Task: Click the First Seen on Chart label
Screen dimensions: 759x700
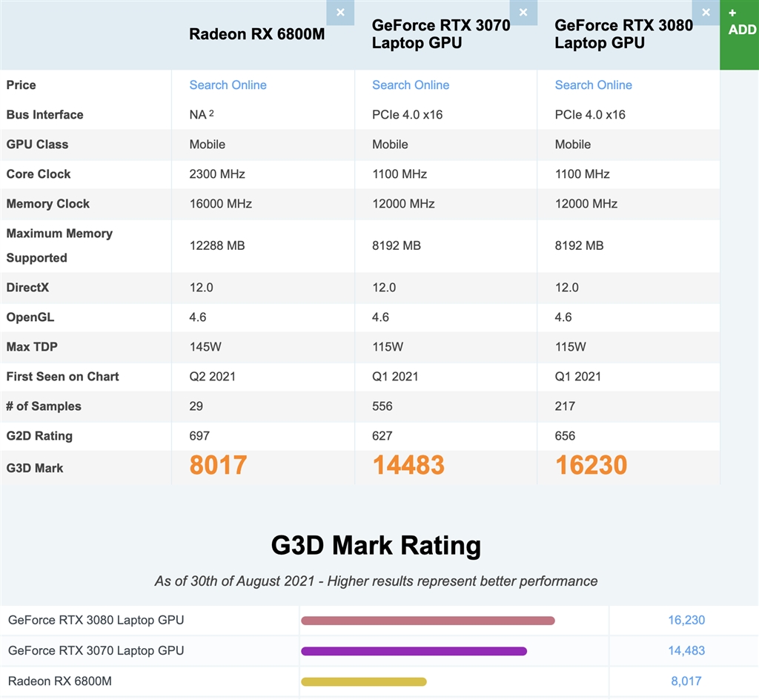Action: 62,377
